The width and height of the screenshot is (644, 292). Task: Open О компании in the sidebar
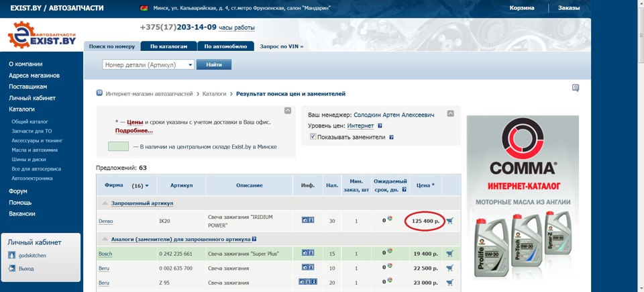(x=25, y=64)
